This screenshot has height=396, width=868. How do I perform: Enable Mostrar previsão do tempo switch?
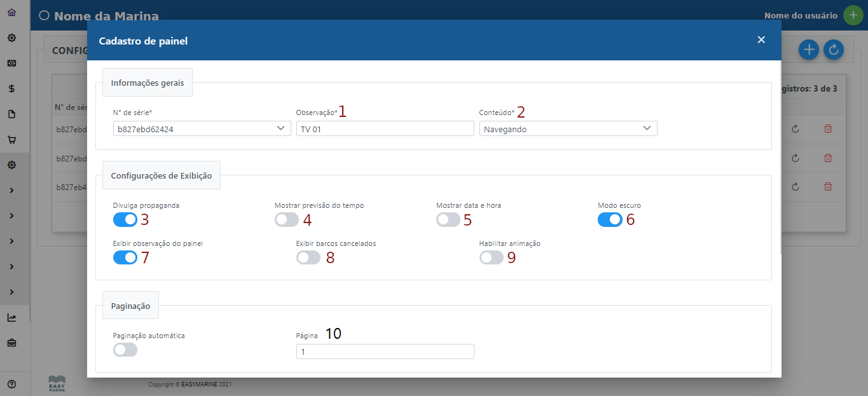click(287, 220)
